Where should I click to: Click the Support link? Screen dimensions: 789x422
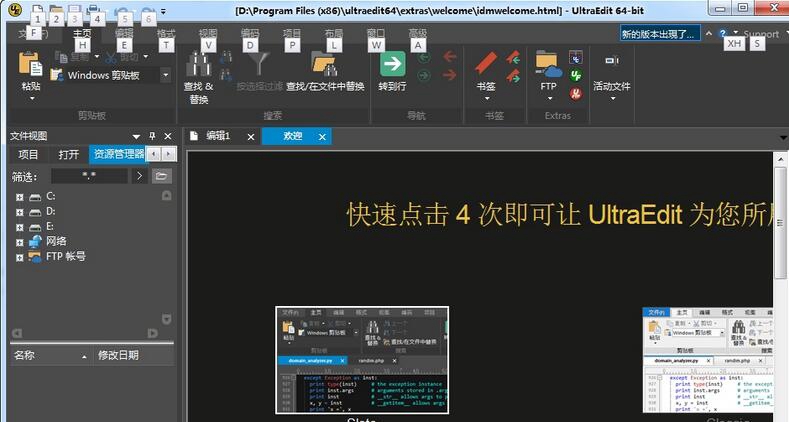coord(761,34)
